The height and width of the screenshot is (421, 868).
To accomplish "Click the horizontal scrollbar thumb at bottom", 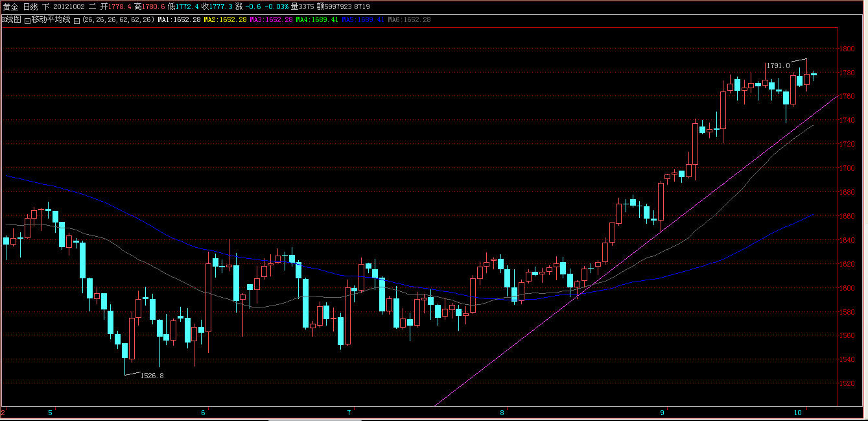I will pos(314,419).
